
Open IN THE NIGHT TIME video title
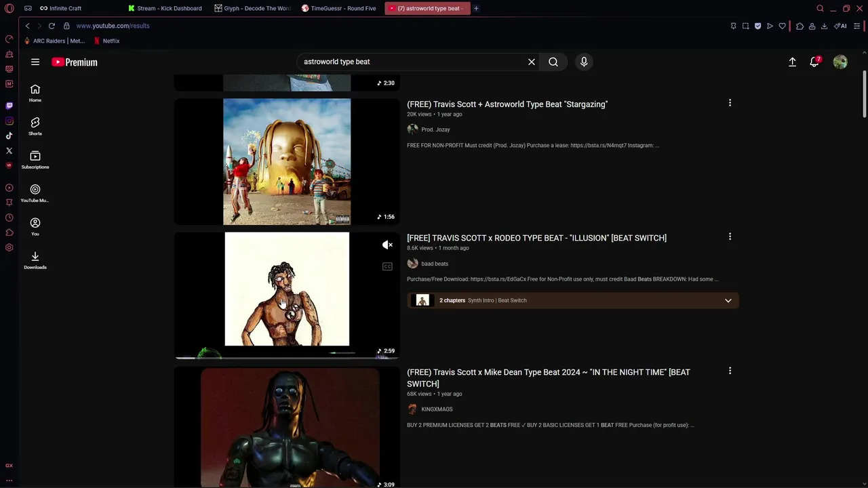pos(549,378)
